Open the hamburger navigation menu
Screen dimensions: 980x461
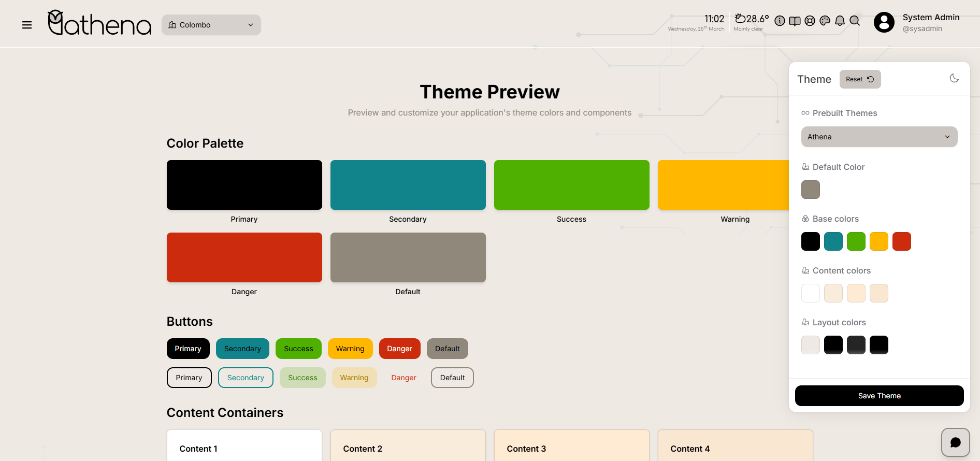click(27, 25)
